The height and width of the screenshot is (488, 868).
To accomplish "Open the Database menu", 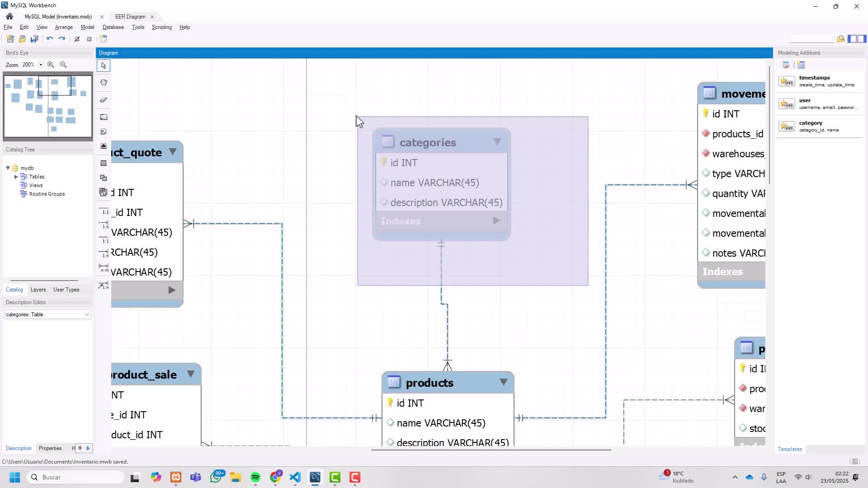I will 113,27.
